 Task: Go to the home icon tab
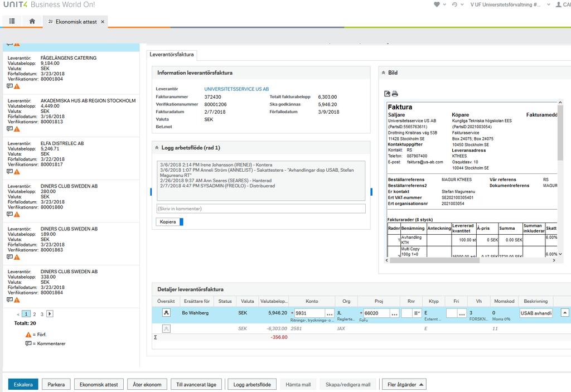click(32, 21)
